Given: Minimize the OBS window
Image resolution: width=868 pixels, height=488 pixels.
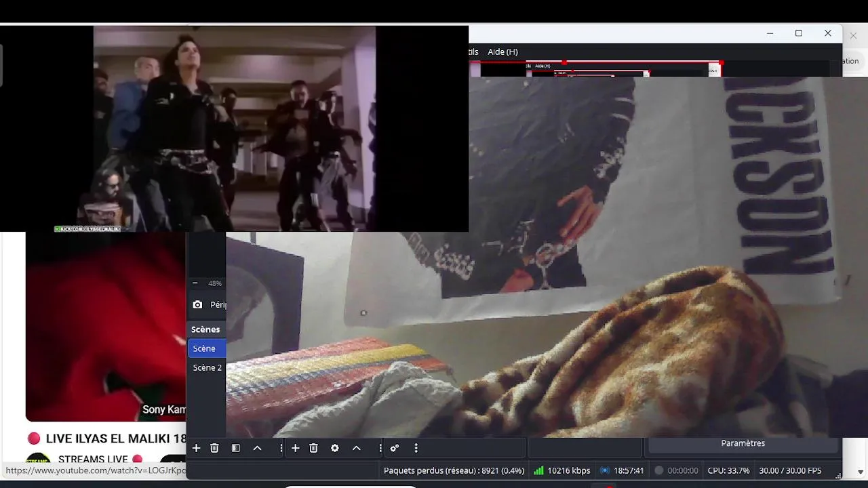Looking at the screenshot, I should [770, 33].
